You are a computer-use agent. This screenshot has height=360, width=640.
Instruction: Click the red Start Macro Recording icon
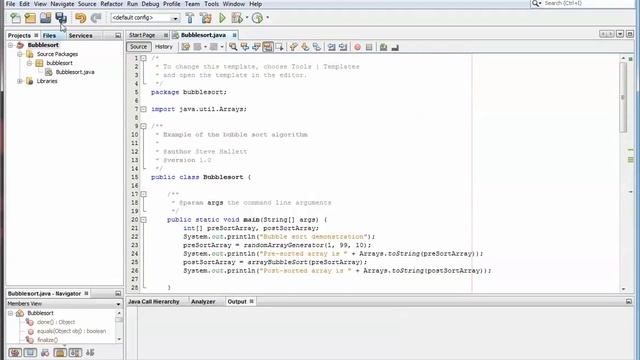[358, 47]
